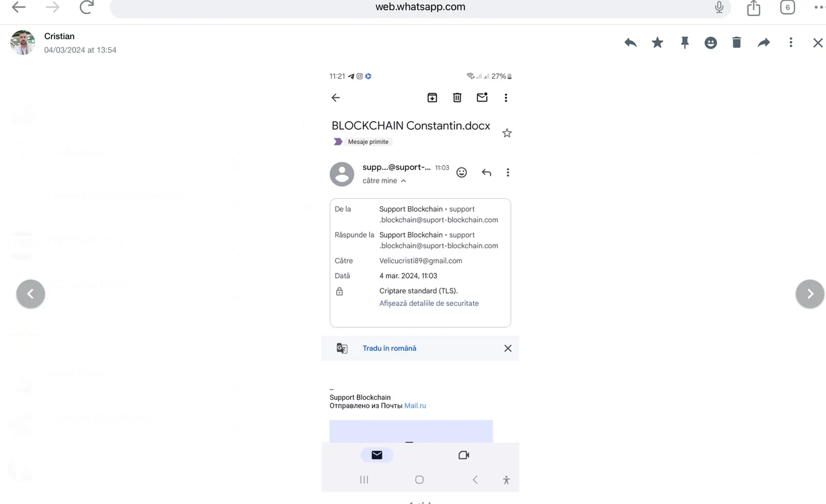The width and height of the screenshot is (826, 504).
Task: Tap the reply arrow beside sender
Action: (487, 173)
